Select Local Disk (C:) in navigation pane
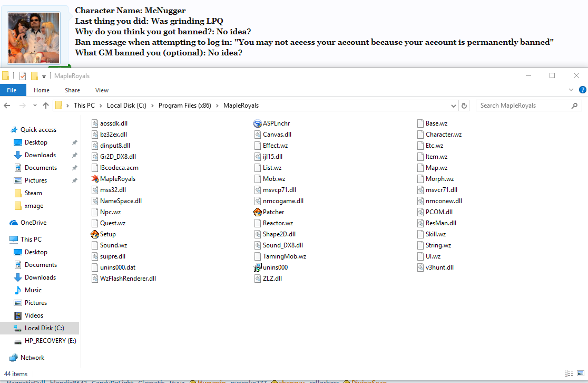This screenshot has width=588, height=383. (x=40, y=328)
